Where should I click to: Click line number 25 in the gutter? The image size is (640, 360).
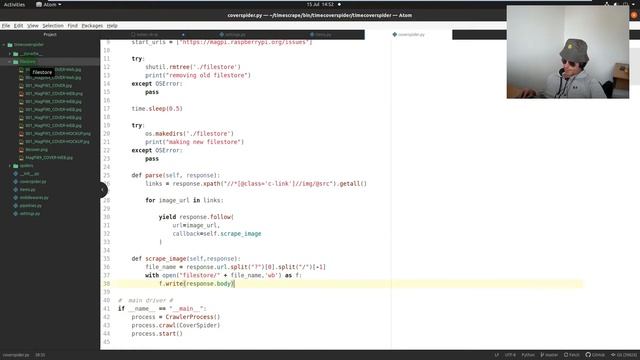pyautogui.click(x=107, y=175)
